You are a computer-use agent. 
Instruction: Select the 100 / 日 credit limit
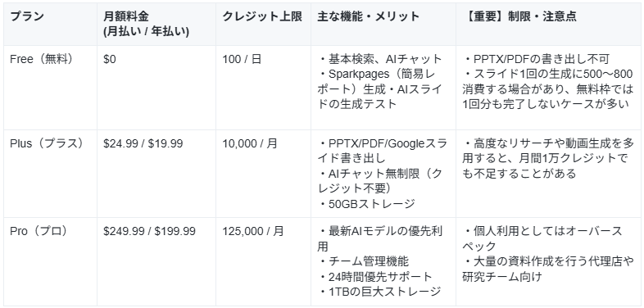click(x=242, y=59)
